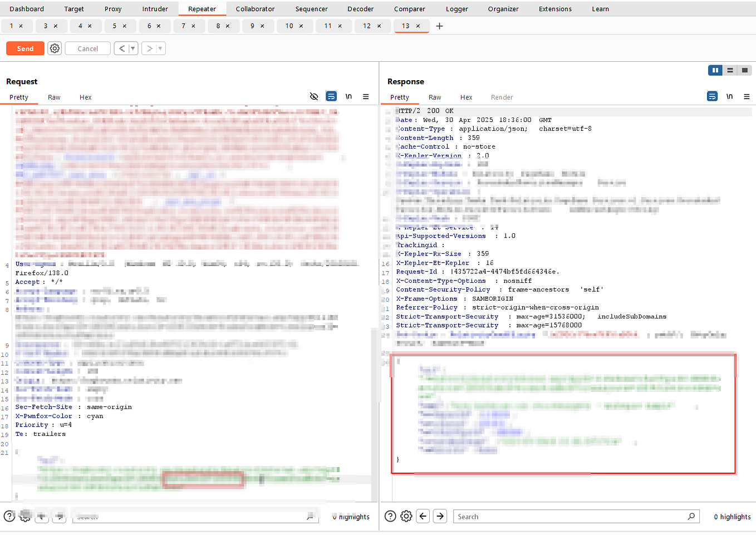Screen dimensions: 756x535
Task: Click the Send button
Action: click(24, 48)
